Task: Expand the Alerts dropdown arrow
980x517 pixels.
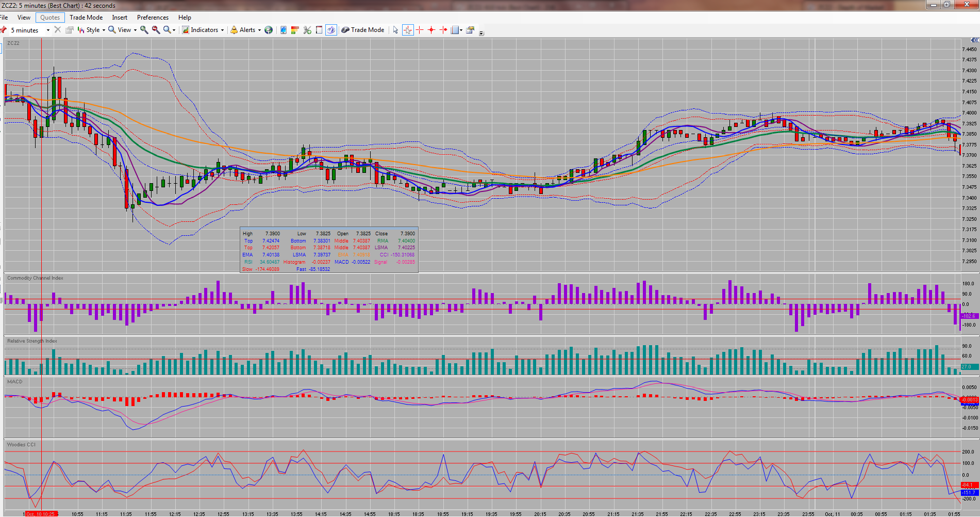Action: (x=259, y=30)
